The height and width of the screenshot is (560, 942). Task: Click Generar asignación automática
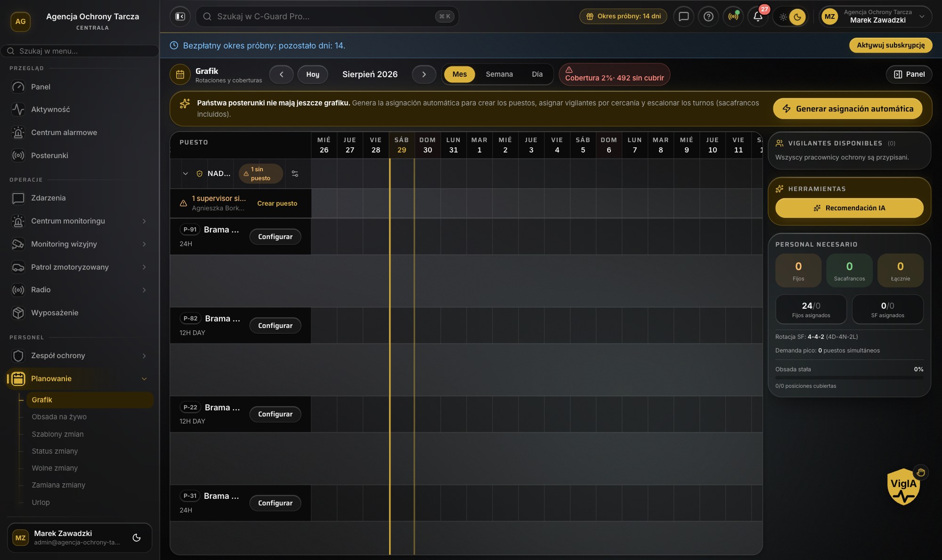coord(848,109)
